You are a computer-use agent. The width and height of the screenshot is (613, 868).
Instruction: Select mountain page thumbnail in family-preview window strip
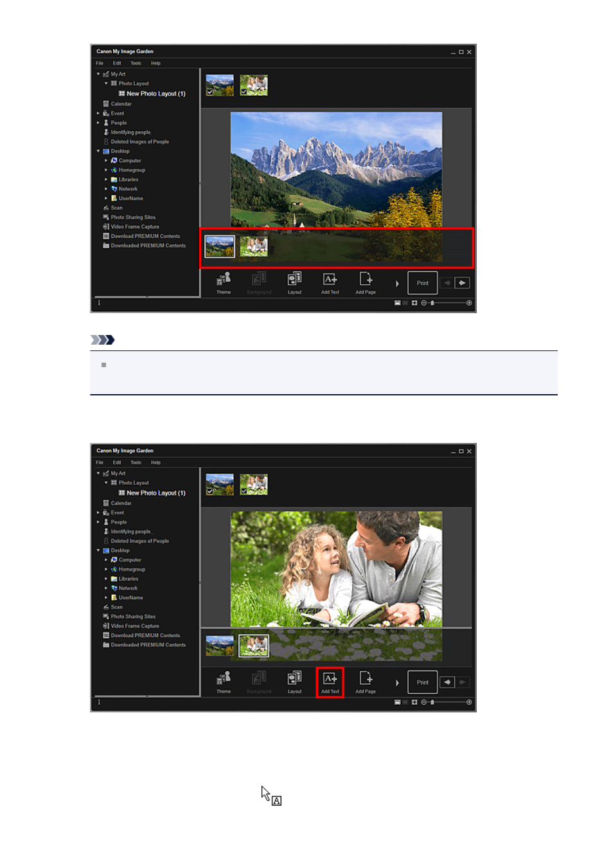tap(220, 646)
